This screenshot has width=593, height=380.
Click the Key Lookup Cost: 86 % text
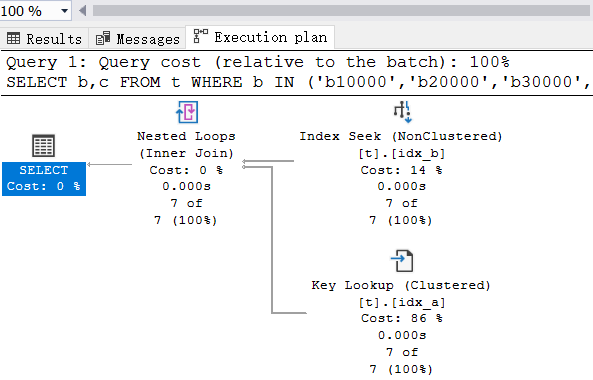click(402, 318)
